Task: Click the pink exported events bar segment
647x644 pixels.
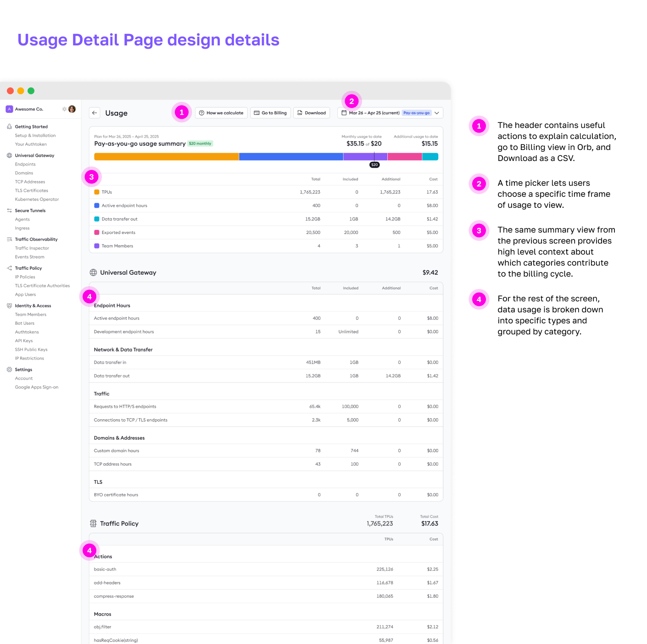Action: (405, 156)
